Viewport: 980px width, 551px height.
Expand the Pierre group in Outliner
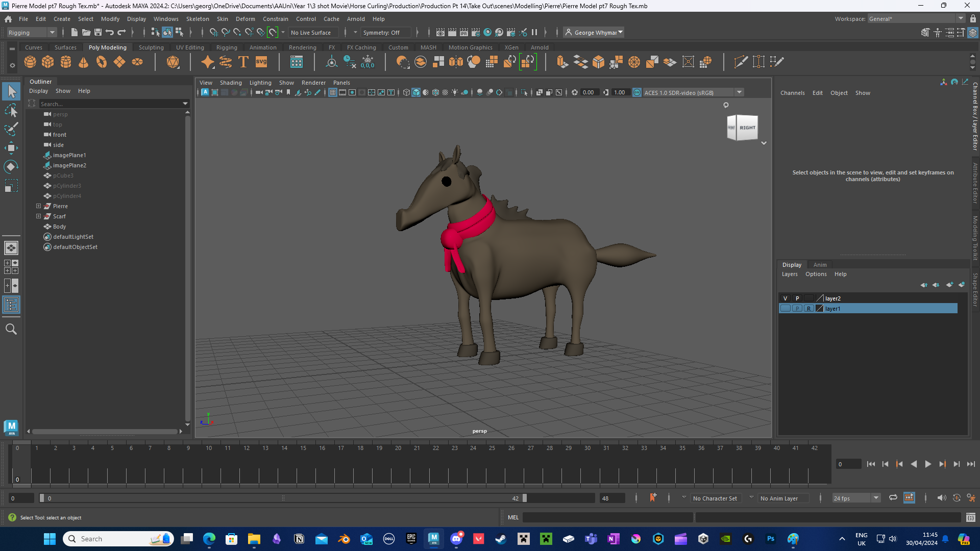[38, 206]
